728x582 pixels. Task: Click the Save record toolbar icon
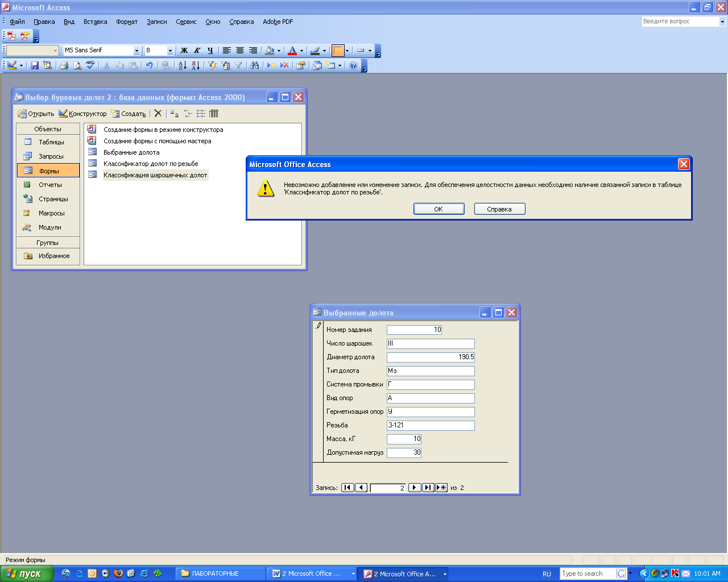tap(35, 65)
